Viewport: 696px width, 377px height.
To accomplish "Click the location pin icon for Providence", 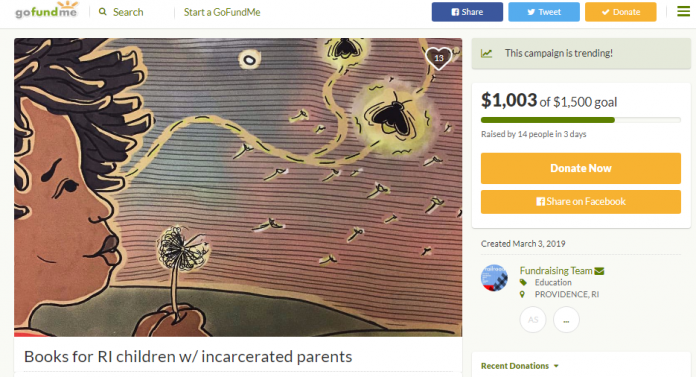I will (522, 294).
